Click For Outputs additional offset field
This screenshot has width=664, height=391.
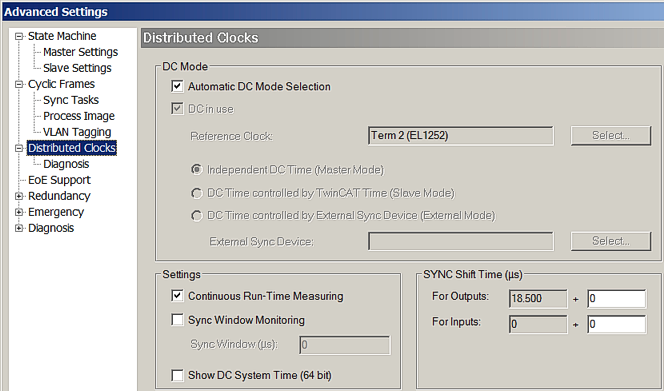[x=617, y=299]
